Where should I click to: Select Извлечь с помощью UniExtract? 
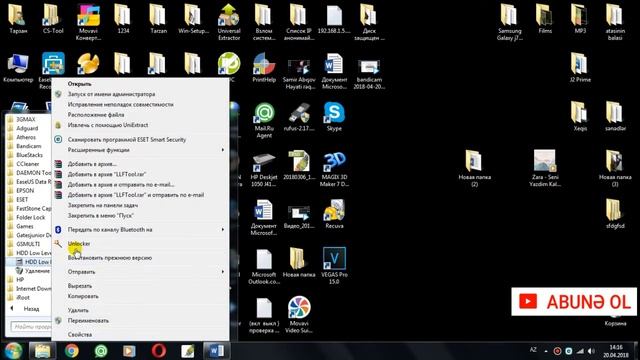click(140, 125)
